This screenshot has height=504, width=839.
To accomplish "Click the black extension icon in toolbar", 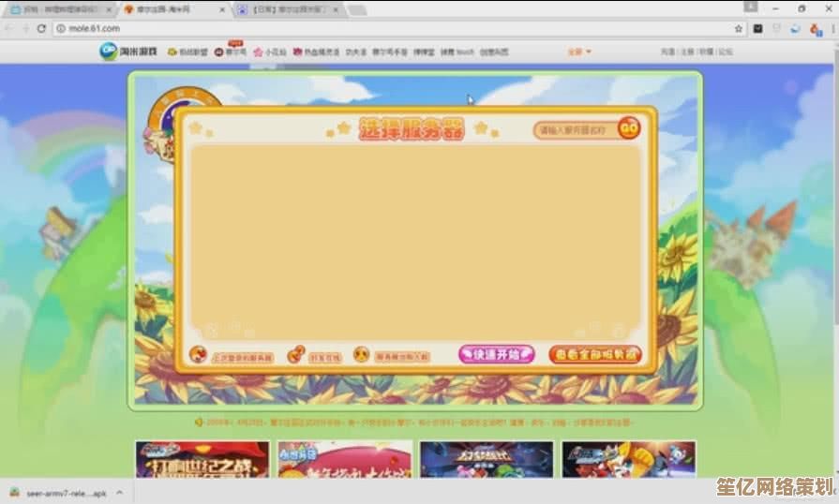I will click(x=757, y=29).
